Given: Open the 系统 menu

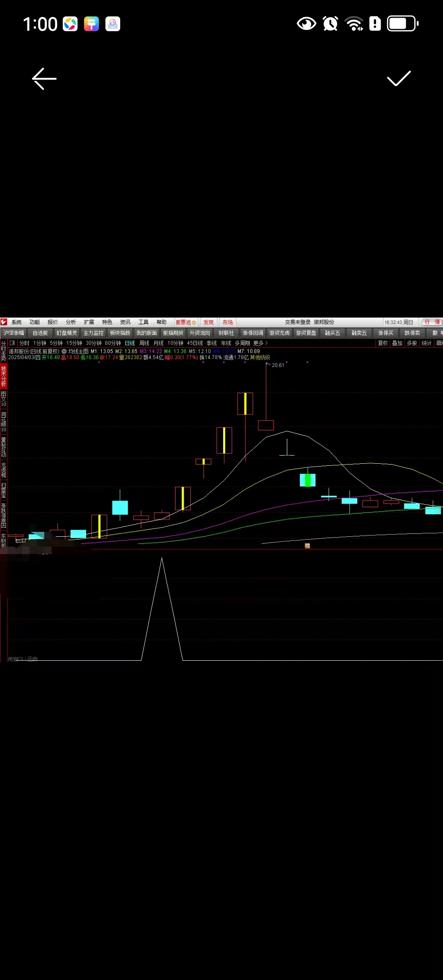Looking at the screenshot, I should tap(16, 322).
